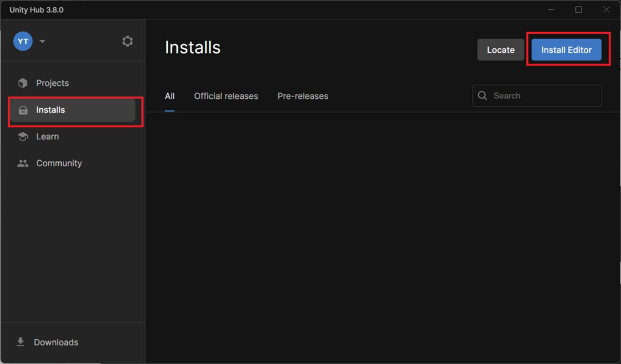This screenshot has width=621, height=364.
Task: Maximize the Unity Hub window
Action: point(579,9)
